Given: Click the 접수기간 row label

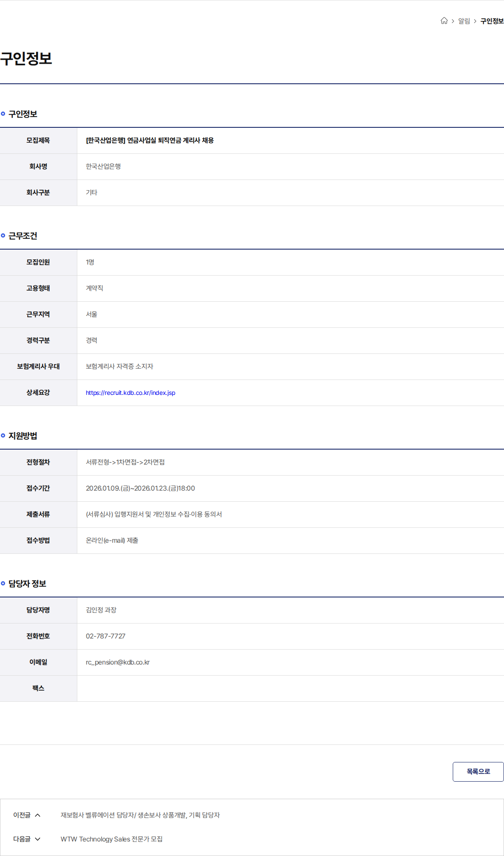Looking at the screenshot, I should coord(38,488).
